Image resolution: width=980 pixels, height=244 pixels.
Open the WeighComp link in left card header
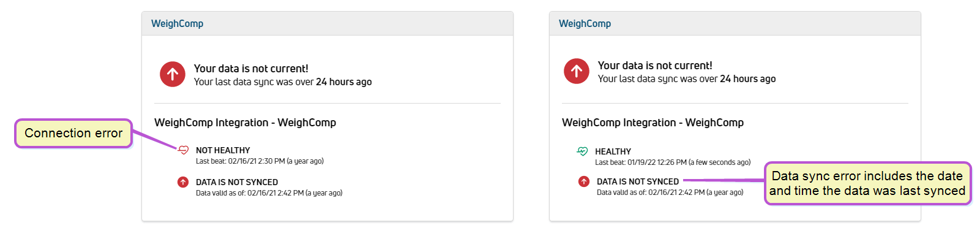pos(178,23)
